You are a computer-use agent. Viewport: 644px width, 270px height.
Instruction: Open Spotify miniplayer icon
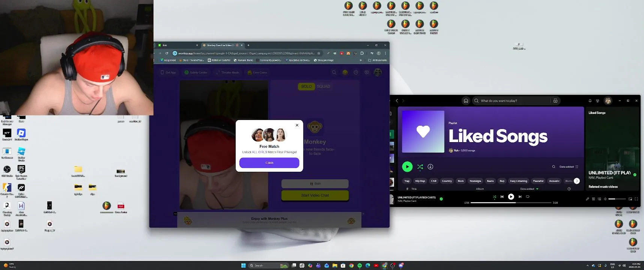[x=630, y=199]
